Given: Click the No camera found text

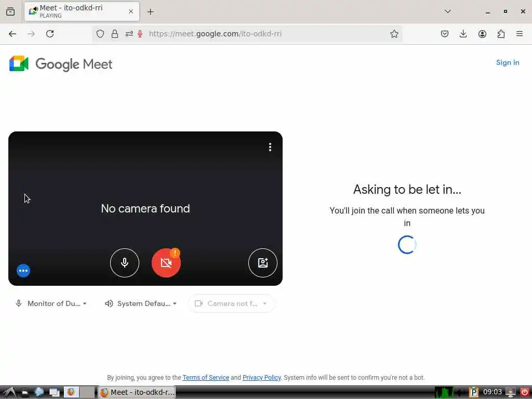Looking at the screenshot, I should [x=145, y=208].
